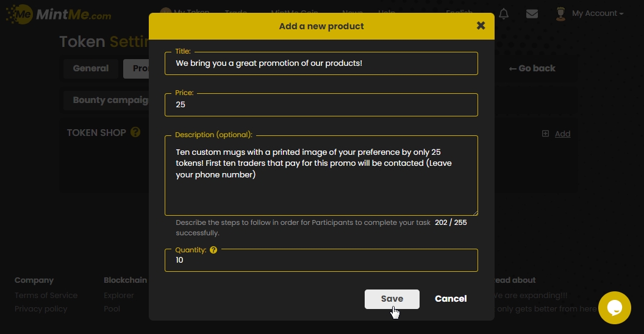Click the Quantity help question mark icon

[213, 250]
